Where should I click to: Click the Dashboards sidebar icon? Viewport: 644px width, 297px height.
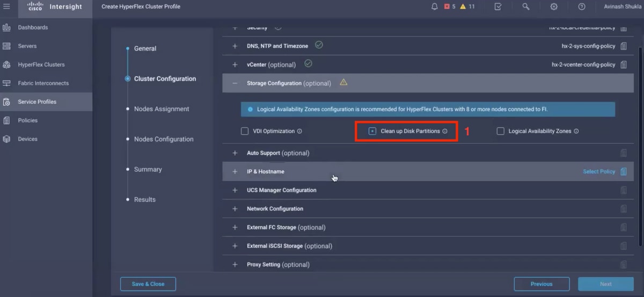[6, 27]
